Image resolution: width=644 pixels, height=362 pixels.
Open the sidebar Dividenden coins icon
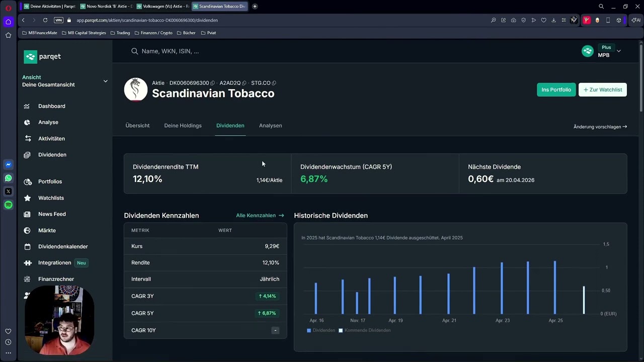coord(27,155)
